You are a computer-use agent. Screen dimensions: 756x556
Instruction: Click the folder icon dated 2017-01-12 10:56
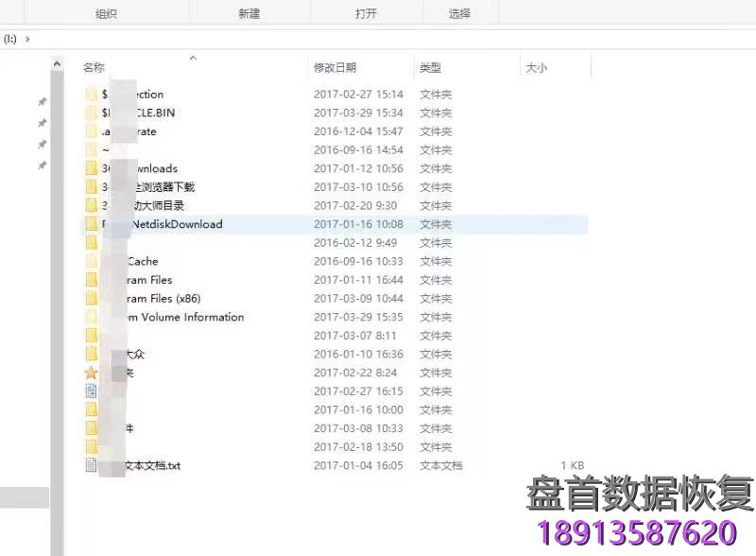[x=91, y=168]
